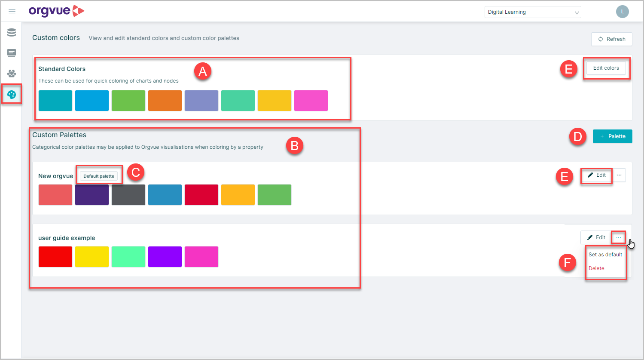Toggle more options for user guide example
Viewport: 644px width, 360px height.
click(x=619, y=237)
